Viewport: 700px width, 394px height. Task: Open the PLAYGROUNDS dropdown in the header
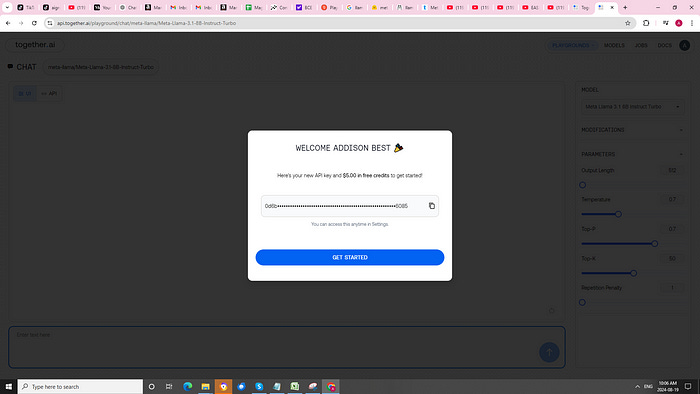click(573, 46)
